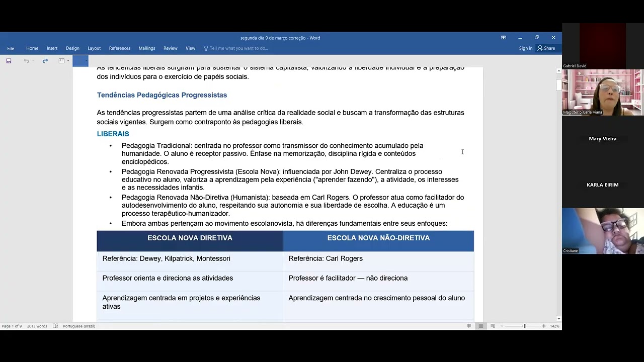Screen dimensions: 644x362
Task: Click the document title in Word title bar
Action: point(280,38)
